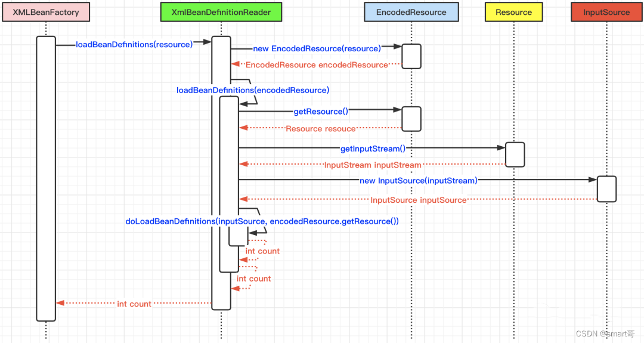Click the Resource resouce return label
The width and height of the screenshot is (644, 343).
coord(320,129)
